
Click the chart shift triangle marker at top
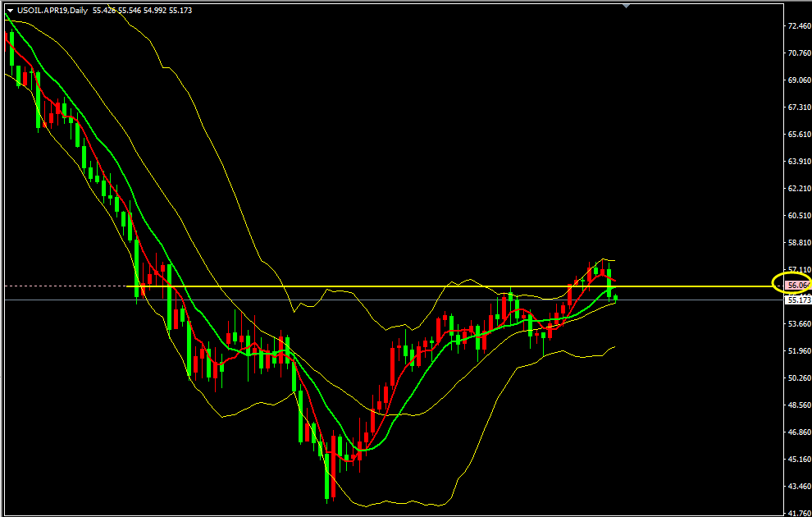coord(626,6)
